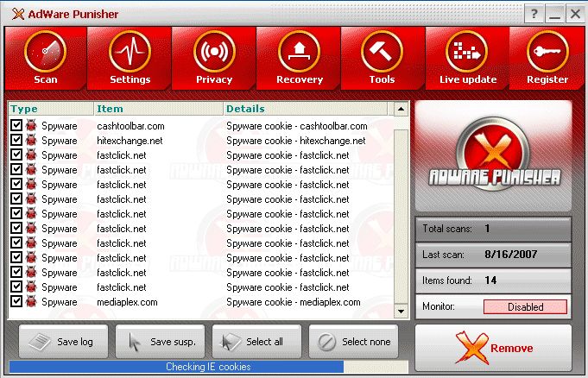Screen dimensions: 588x378
Task: Uncheck the last fastclick.net checkbox
Action: click(16, 287)
